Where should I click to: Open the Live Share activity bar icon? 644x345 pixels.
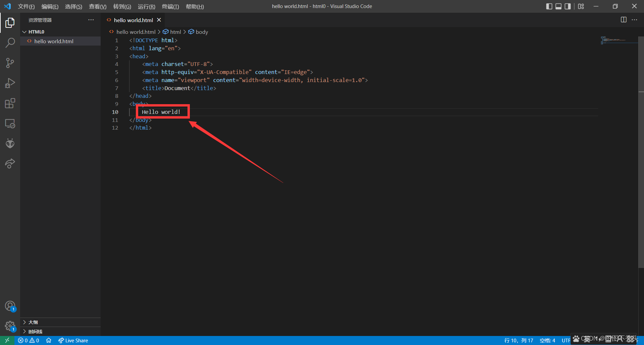pyautogui.click(x=10, y=163)
